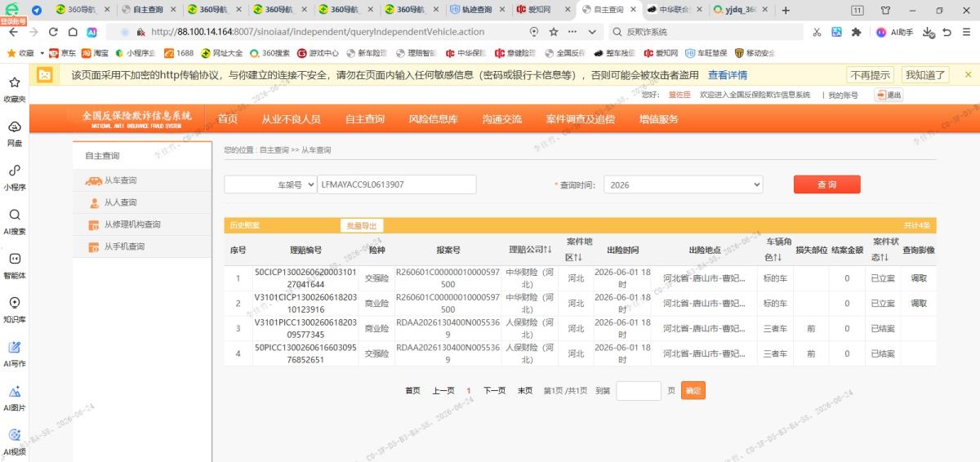Screen dimensions: 980x462
Task: Expand the address bar chevron dropdown
Action: click(591, 32)
